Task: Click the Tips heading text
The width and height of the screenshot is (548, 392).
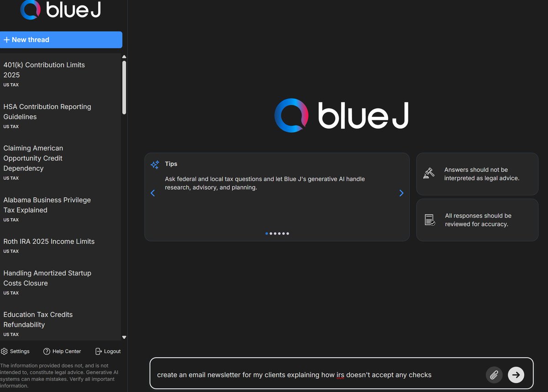Action: (x=171, y=164)
